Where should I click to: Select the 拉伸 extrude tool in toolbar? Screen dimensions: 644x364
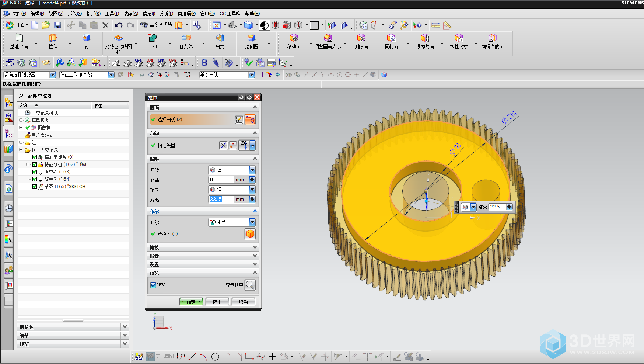click(x=53, y=41)
